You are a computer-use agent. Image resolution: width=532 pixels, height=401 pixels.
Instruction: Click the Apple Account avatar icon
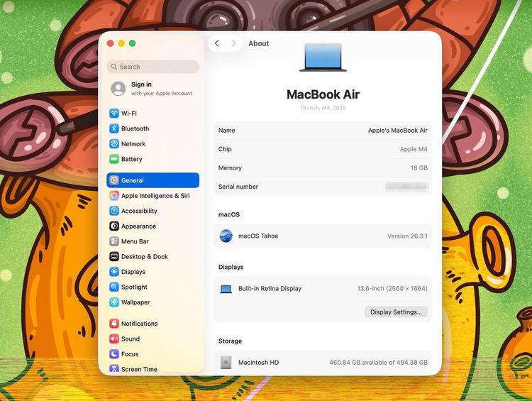118,89
